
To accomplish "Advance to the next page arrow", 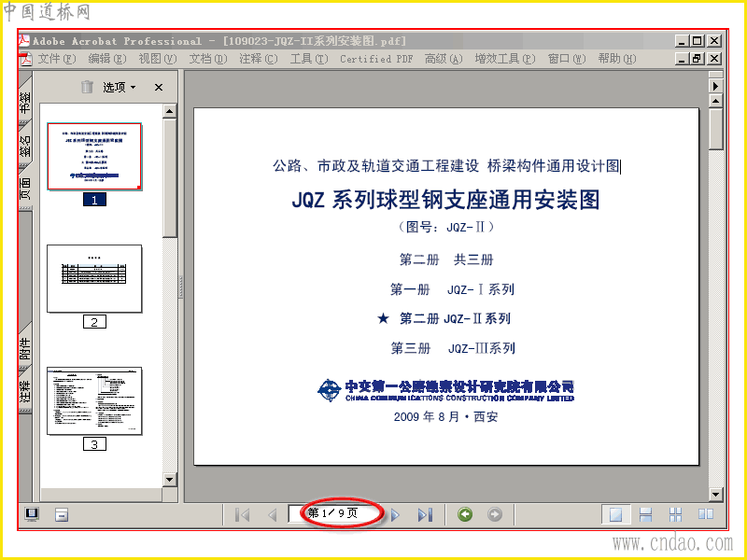I will pyautogui.click(x=395, y=515).
